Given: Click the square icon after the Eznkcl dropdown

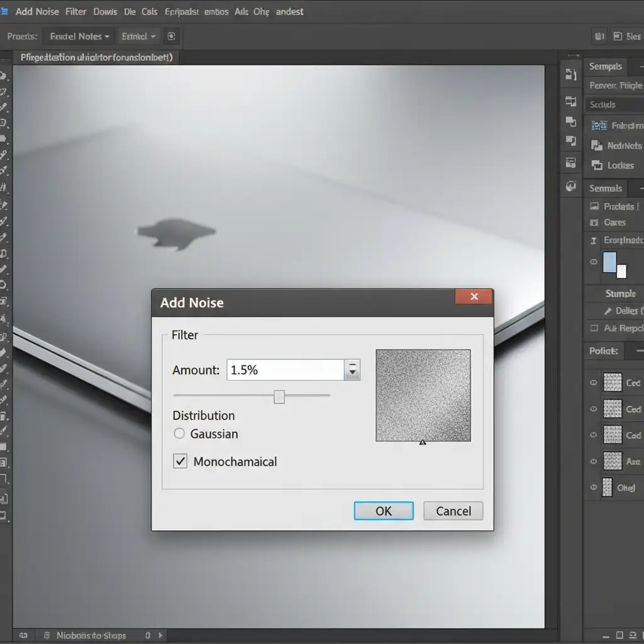Looking at the screenshot, I should coord(172,36).
